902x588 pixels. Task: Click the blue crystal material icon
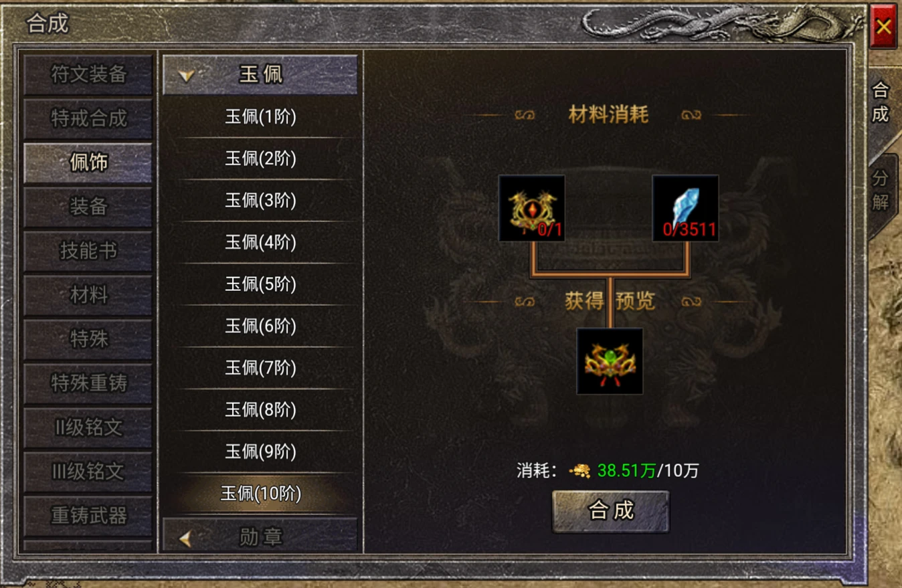click(x=685, y=208)
